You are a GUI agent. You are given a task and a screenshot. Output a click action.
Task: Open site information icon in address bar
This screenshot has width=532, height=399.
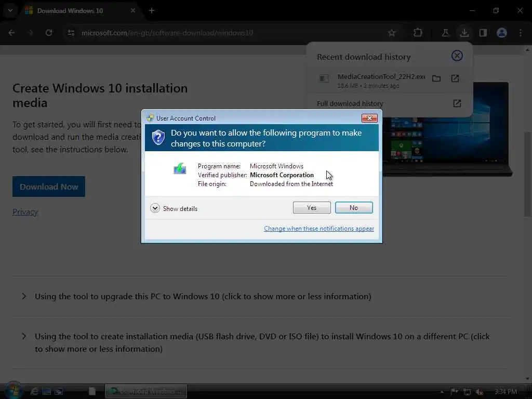[71, 33]
